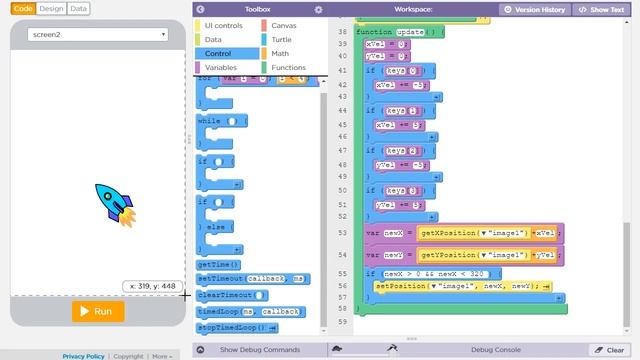This screenshot has height=360, width=640.
Task: Add else to keys 3 if block
Action: coord(432,218)
